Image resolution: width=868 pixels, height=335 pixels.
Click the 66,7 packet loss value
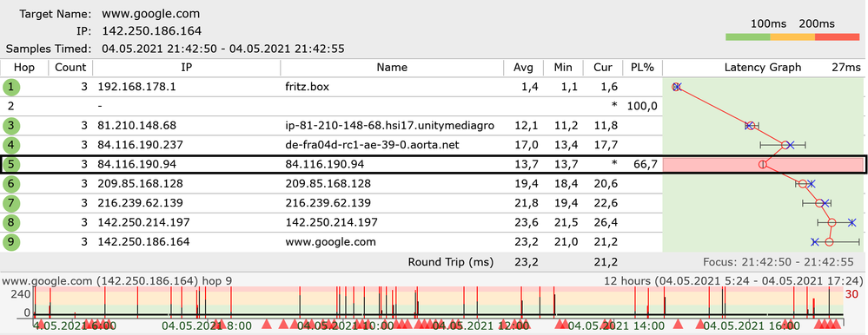point(645,164)
